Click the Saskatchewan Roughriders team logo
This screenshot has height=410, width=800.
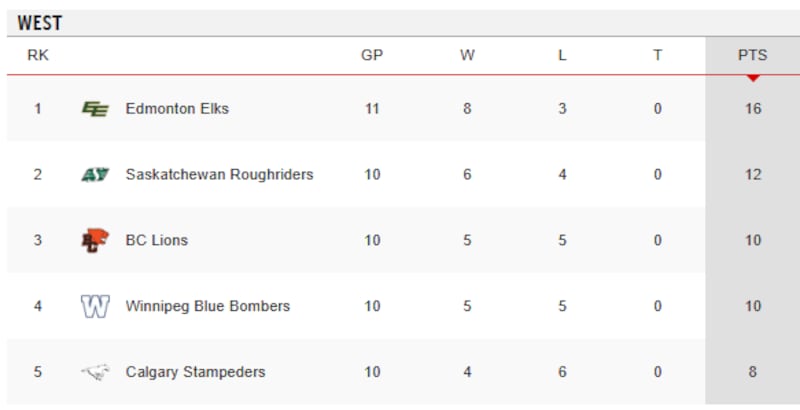(95, 174)
